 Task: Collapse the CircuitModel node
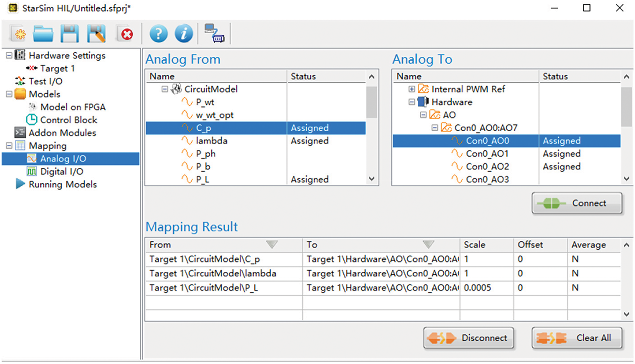pyautogui.click(x=165, y=89)
